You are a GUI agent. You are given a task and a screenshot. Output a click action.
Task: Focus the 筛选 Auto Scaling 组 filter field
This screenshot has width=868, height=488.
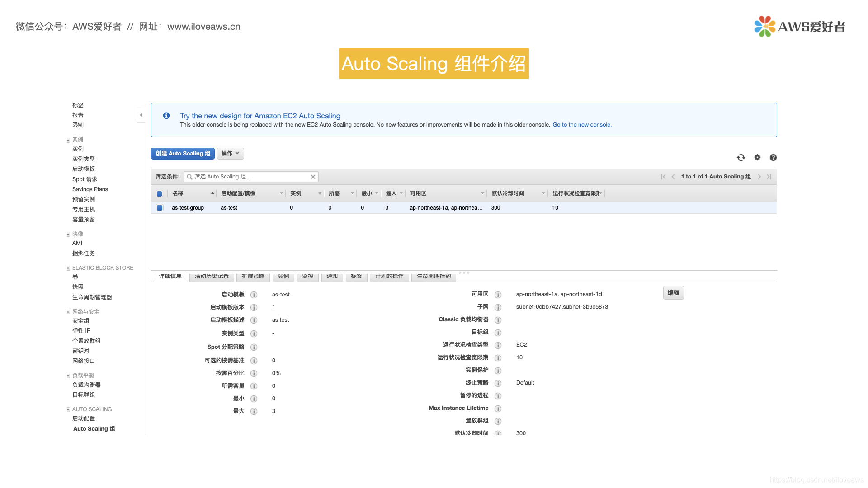tap(251, 177)
